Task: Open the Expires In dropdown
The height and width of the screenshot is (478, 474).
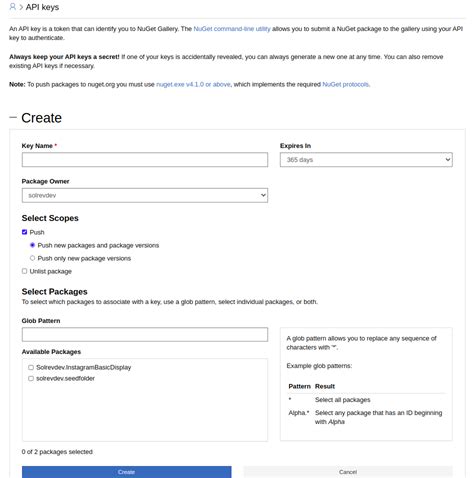Action: [x=366, y=160]
